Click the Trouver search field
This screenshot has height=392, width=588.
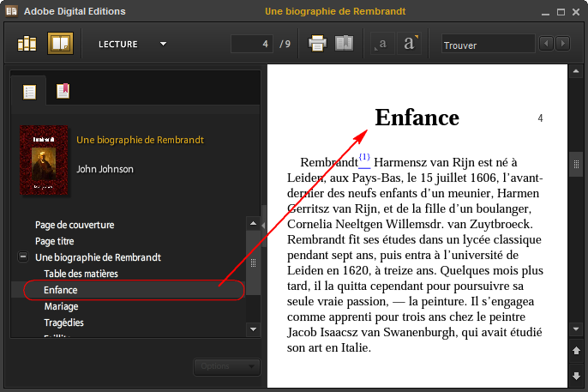[488, 45]
